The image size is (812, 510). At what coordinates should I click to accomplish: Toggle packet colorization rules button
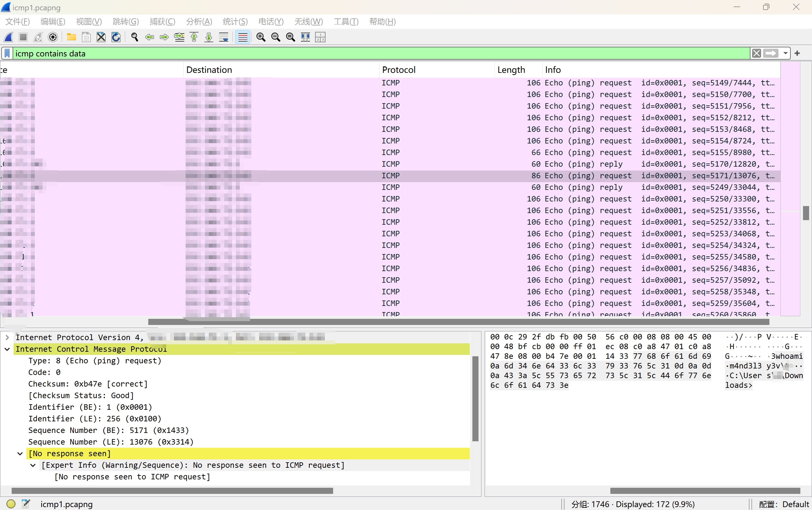[242, 37]
